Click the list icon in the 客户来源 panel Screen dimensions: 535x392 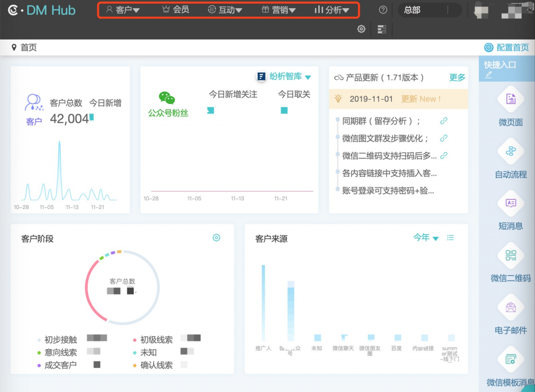click(x=450, y=238)
